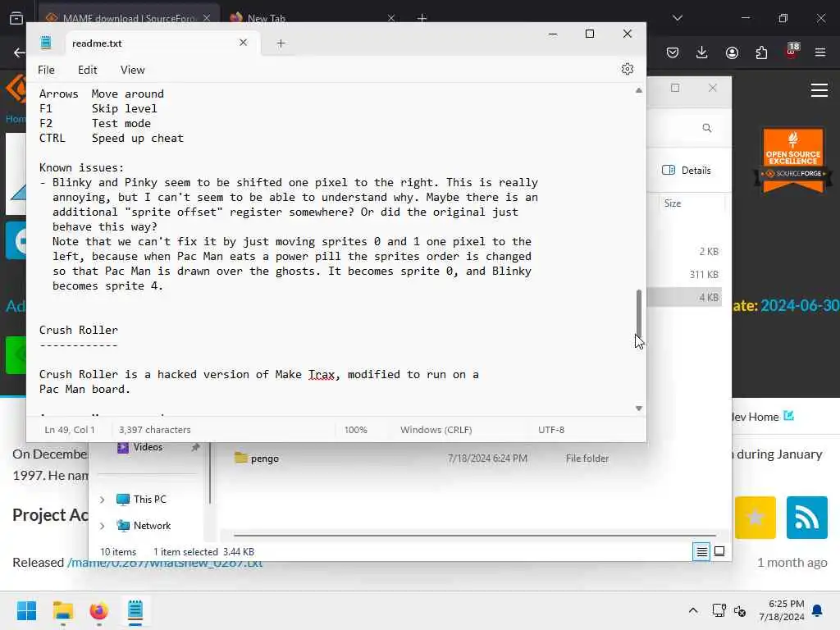Click the Ln 49, Col 1 status indicator
The width and height of the screenshot is (840, 630).
[x=70, y=430]
